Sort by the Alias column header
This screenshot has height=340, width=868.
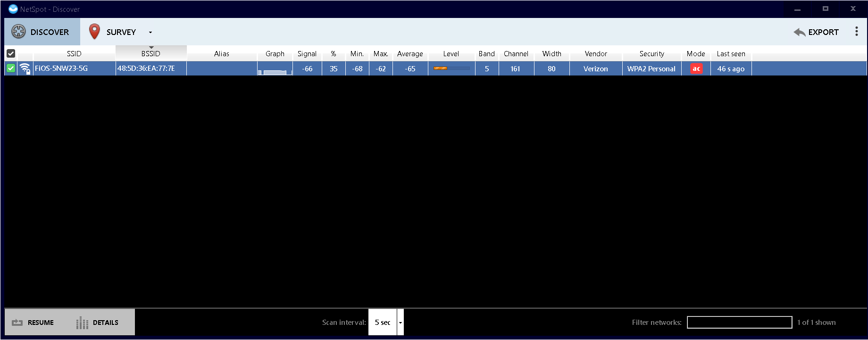pos(222,54)
